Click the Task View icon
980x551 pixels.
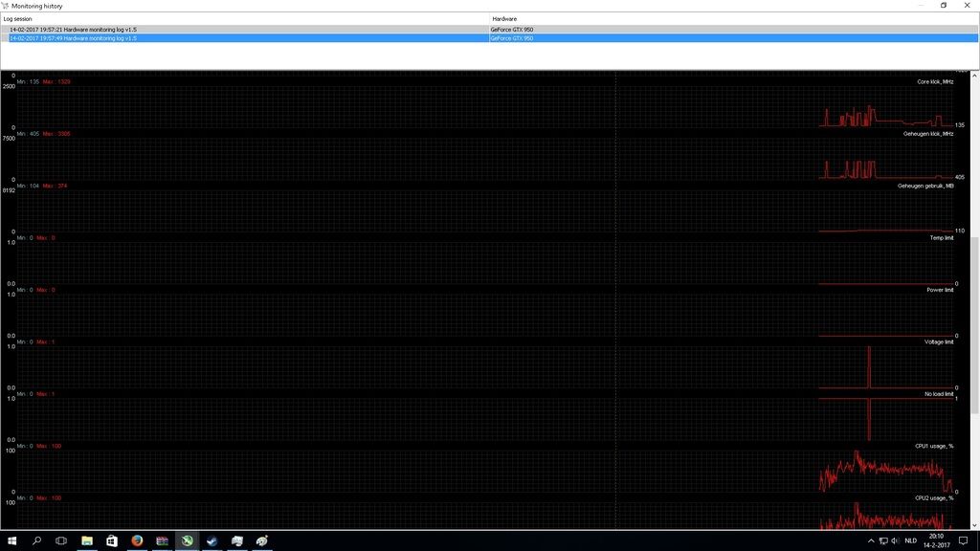click(62, 540)
